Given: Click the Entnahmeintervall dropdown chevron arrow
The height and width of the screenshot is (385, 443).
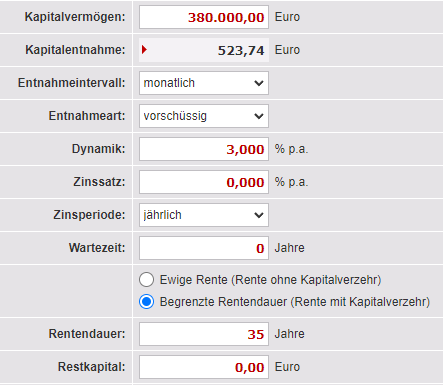Looking at the screenshot, I should pyautogui.click(x=259, y=83).
